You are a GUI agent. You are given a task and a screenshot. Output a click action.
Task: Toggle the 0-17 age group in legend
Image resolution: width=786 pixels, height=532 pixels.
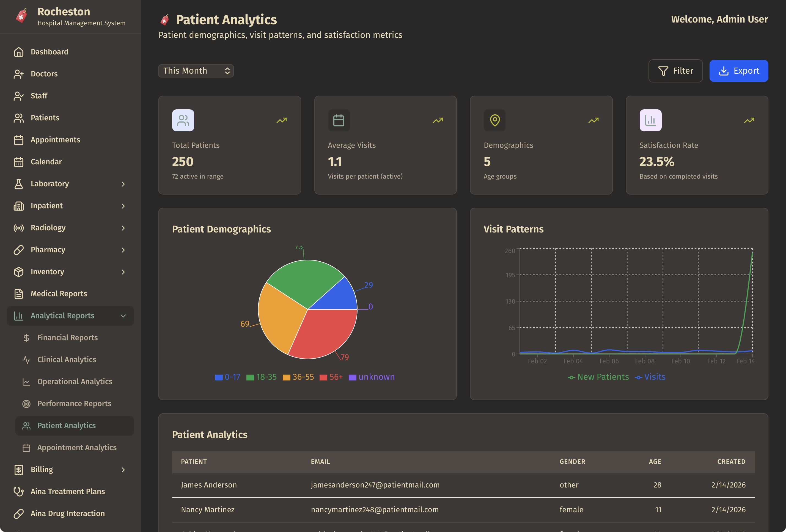[x=227, y=377]
